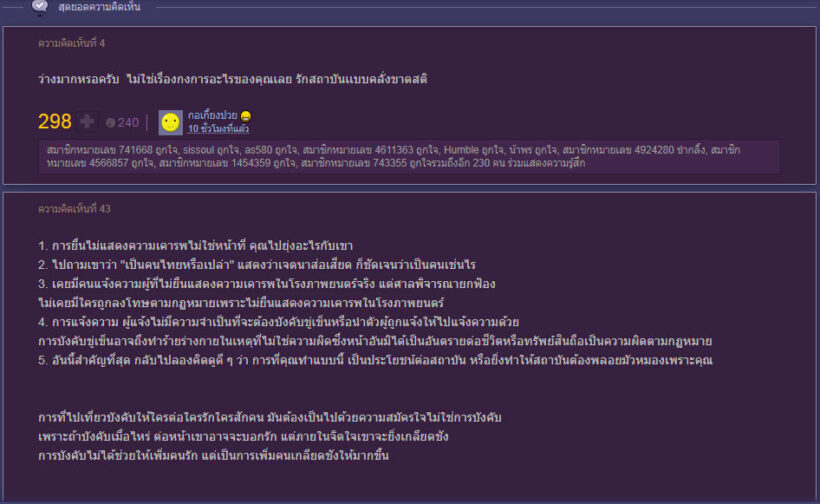Open sissoul's profile from the reactions list
Screen dimensions: 820x504
pyautogui.click(x=175, y=149)
